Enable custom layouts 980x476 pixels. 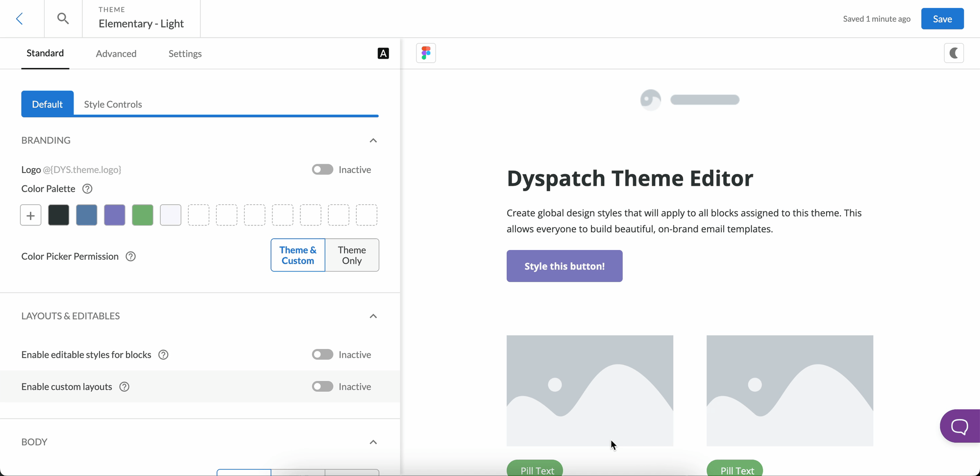322,386
